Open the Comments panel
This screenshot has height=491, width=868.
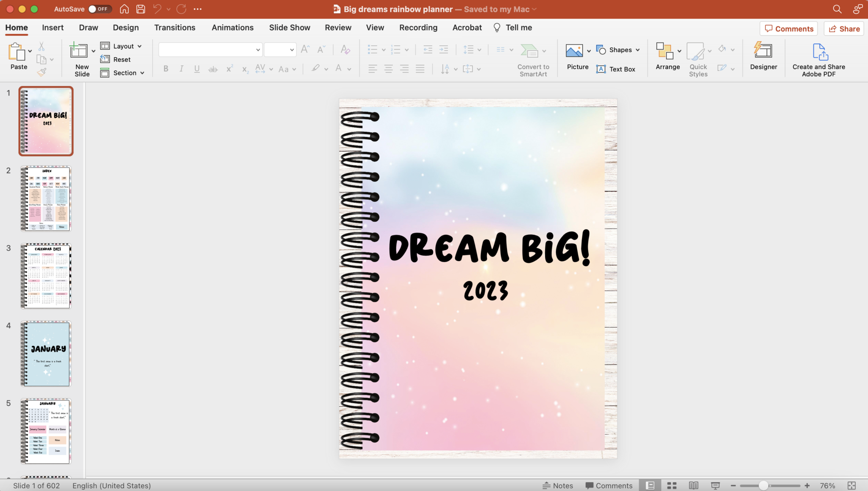click(788, 28)
